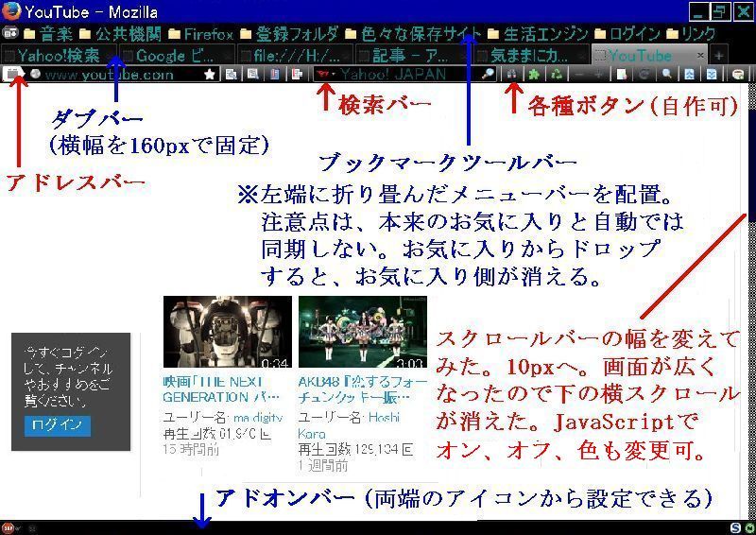This screenshot has height=535, width=756.
Task: Switch to the 気ままにカ... tab
Action: click(530, 56)
